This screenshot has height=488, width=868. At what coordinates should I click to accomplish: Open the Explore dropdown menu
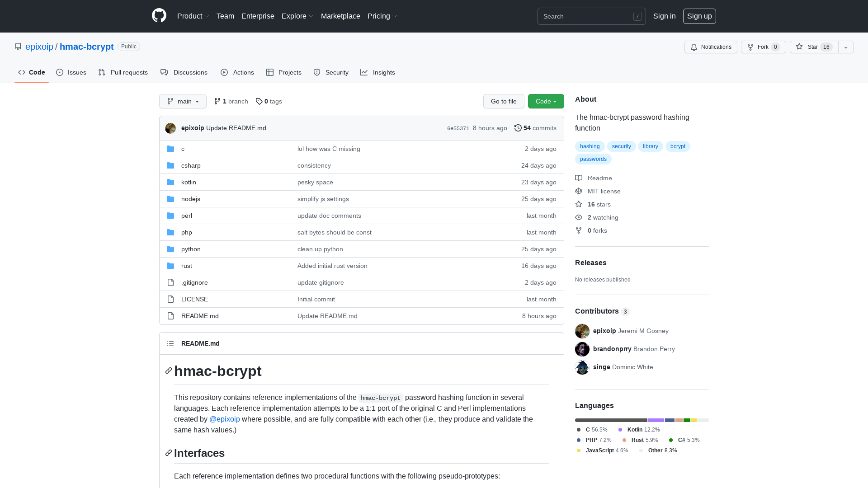click(x=297, y=16)
